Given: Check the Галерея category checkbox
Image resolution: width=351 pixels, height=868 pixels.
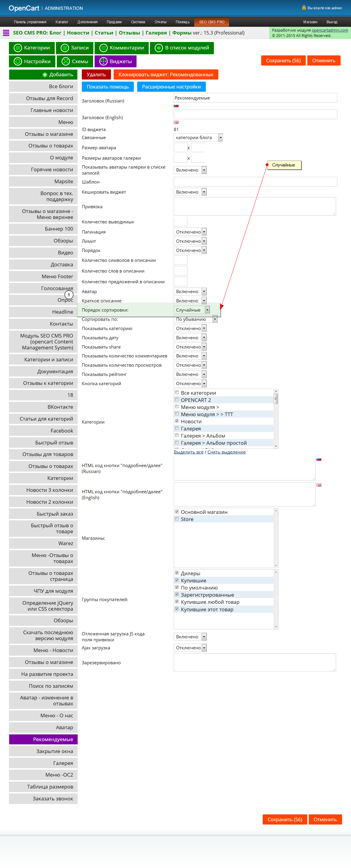Looking at the screenshot, I should point(177,428).
